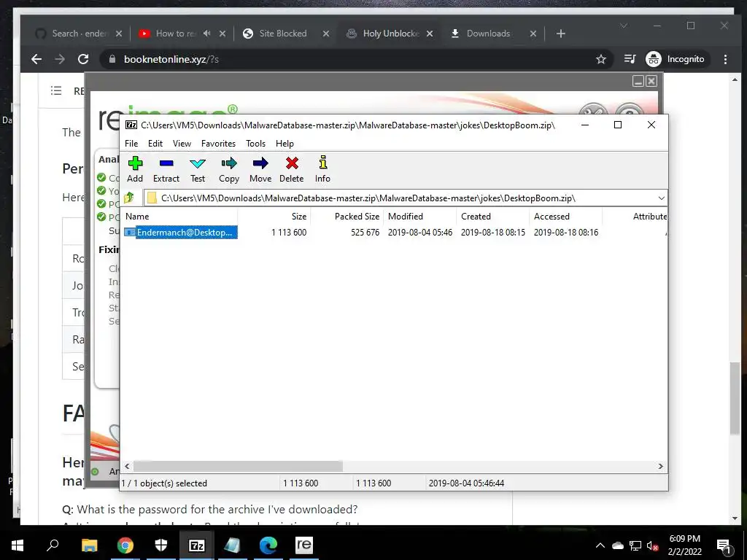
Task: Open a new Chrome tab
Action: (x=561, y=34)
